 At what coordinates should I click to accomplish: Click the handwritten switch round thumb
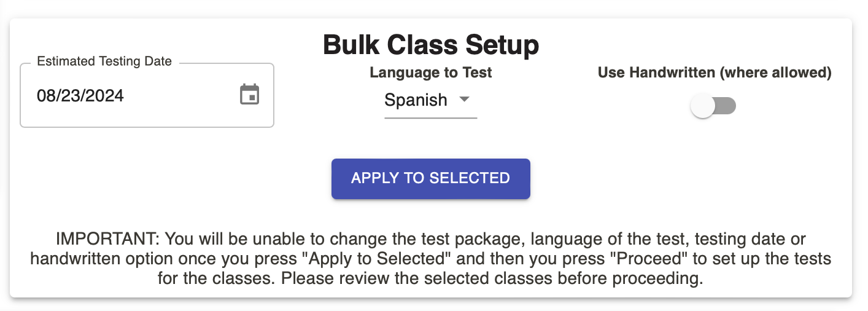(702, 106)
